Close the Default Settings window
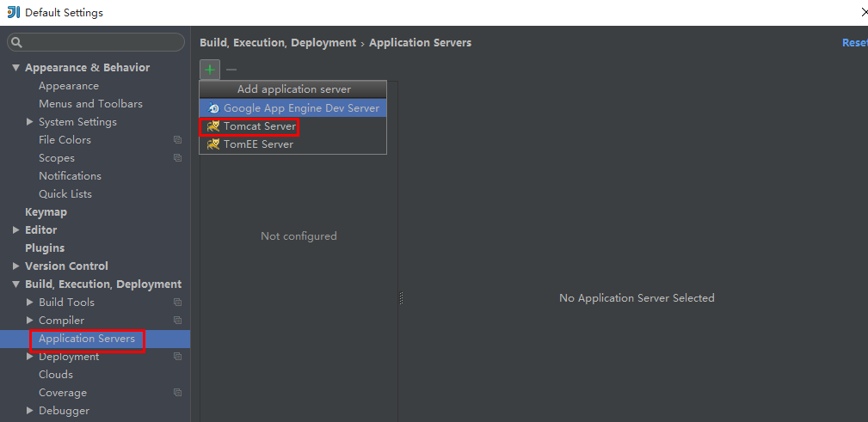868x422 pixels. pyautogui.click(x=863, y=12)
